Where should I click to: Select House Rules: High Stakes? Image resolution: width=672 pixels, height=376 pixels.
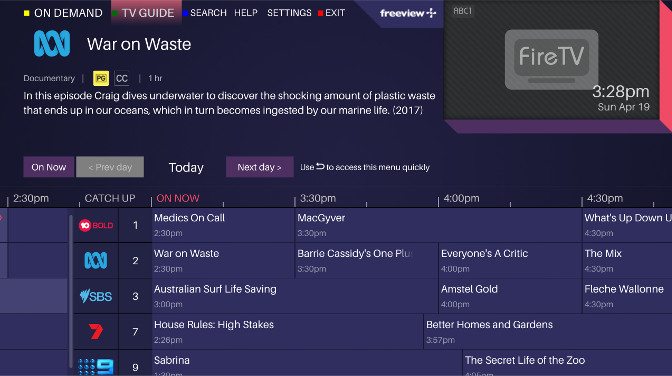[x=287, y=332]
